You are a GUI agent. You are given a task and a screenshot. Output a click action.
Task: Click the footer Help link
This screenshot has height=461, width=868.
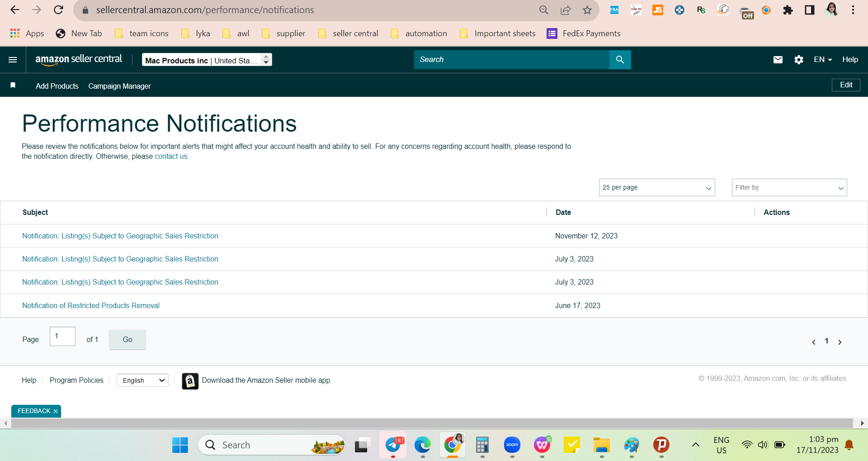29,380
